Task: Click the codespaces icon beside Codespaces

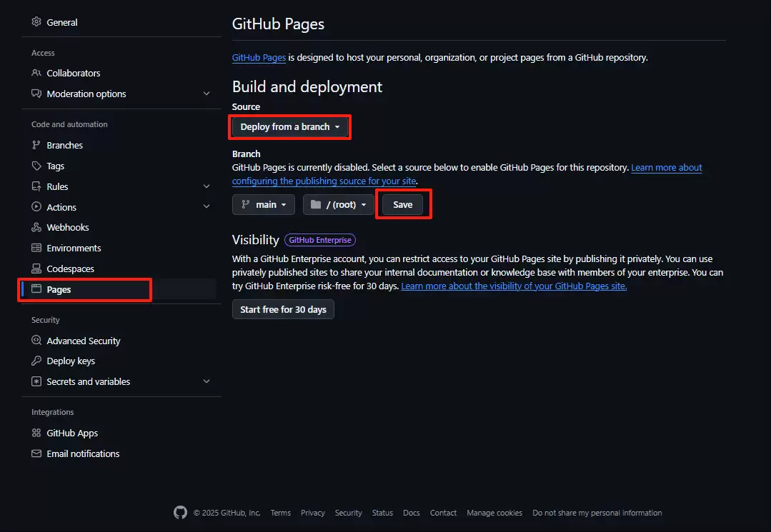Action: coord(36,268)
